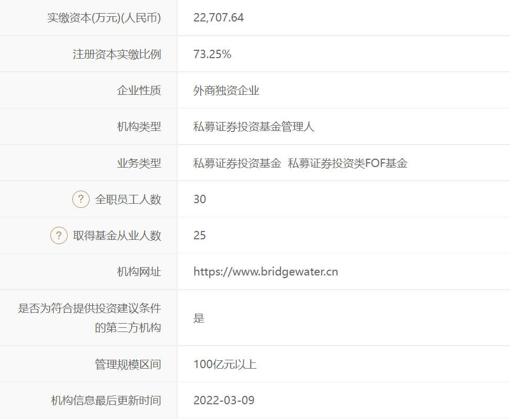
Task: Select the 机构网址 label
Action: point(139,272)
